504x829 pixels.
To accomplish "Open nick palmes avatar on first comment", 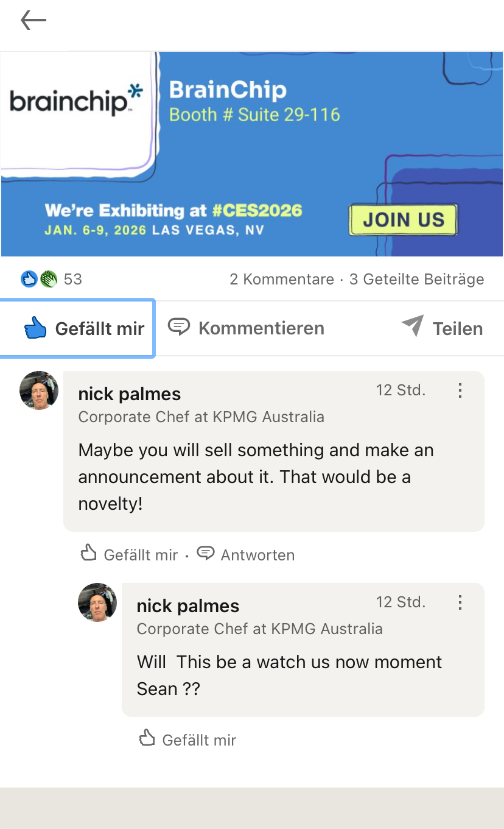I will 39,390.
